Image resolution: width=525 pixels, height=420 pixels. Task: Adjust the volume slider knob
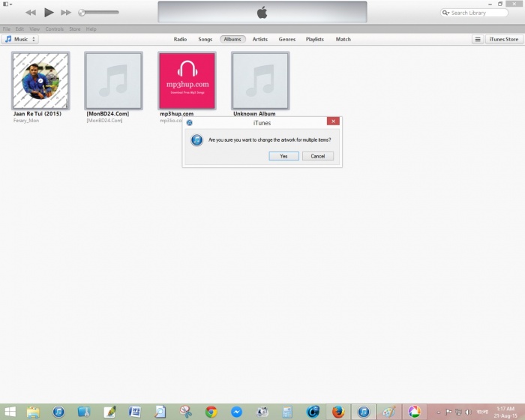(81, 13)
